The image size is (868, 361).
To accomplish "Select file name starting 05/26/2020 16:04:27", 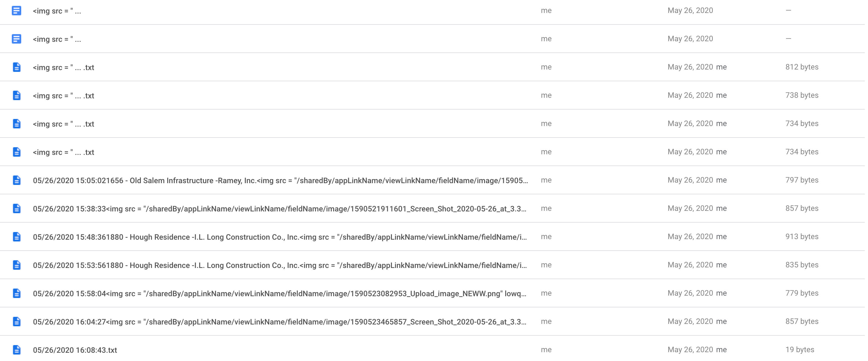I will click(280, 322).
